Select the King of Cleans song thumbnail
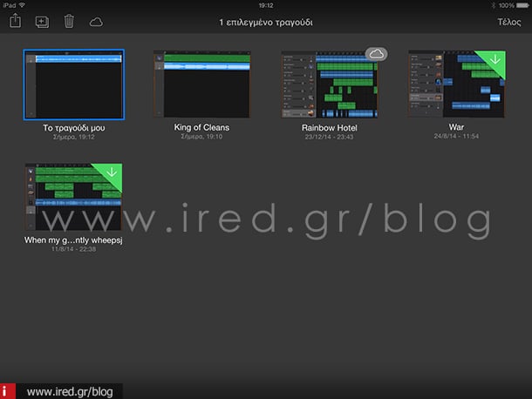 point(201,84)
